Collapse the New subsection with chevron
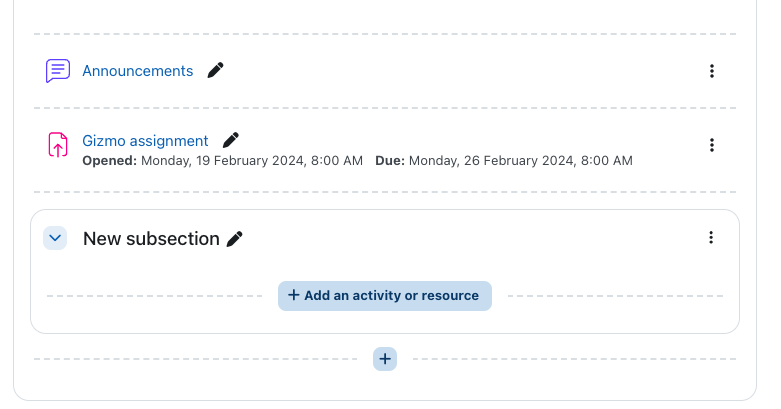This screenshot has width=781, height=409. click(55, 238)
